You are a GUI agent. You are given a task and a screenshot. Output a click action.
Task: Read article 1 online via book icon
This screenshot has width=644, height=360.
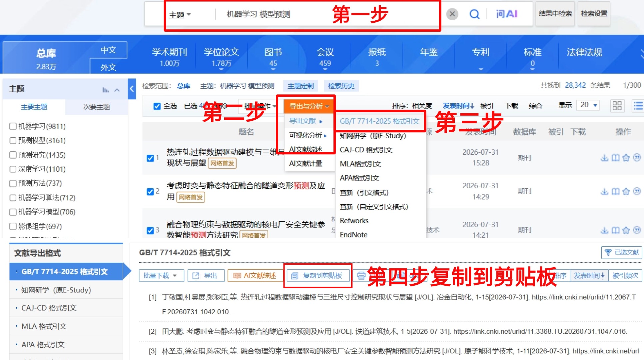pos(616,158)
